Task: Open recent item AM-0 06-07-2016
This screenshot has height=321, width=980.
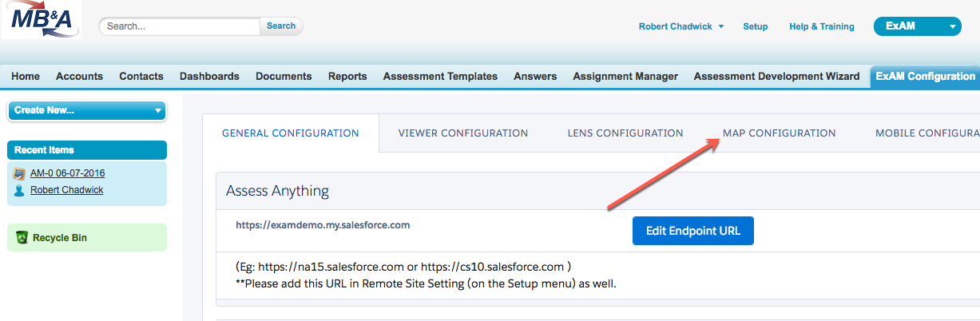Action: [67, 173]
